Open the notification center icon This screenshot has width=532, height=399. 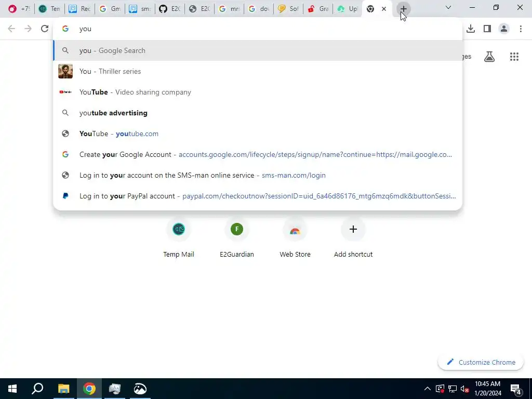[516, 390]
